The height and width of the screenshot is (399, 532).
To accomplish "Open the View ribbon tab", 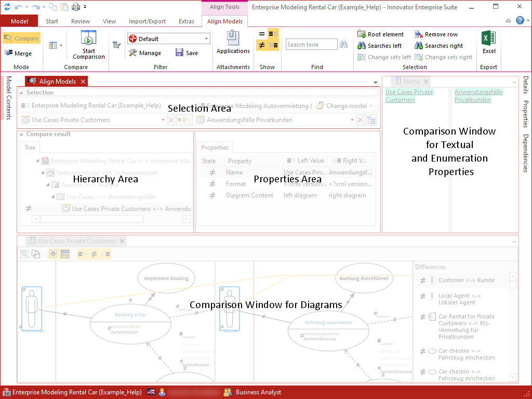I will (x=109, y=21).
